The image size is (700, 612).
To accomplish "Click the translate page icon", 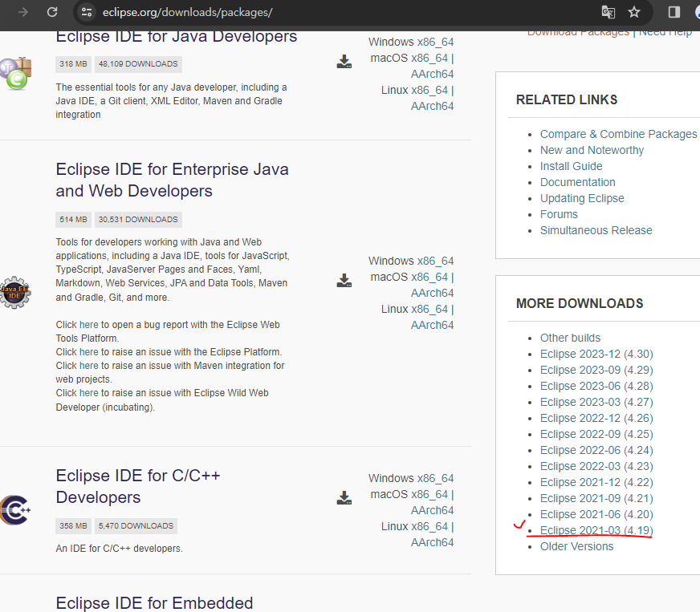I will click(608, 12).
